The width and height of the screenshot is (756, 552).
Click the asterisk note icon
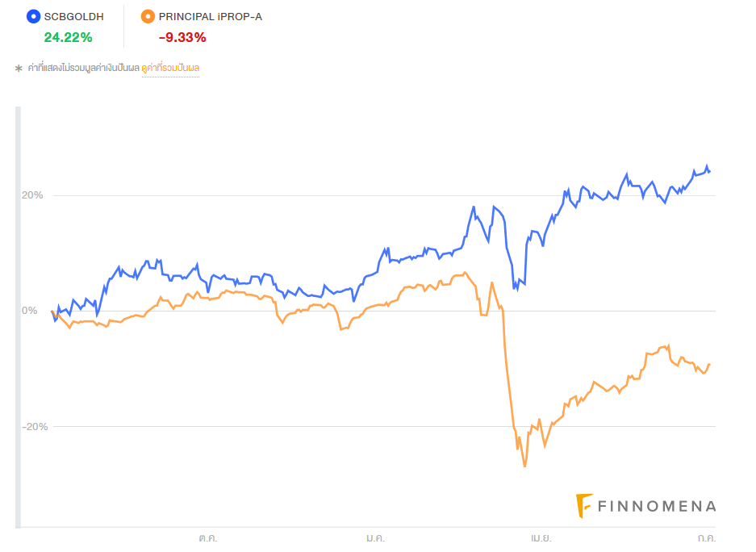19,69
